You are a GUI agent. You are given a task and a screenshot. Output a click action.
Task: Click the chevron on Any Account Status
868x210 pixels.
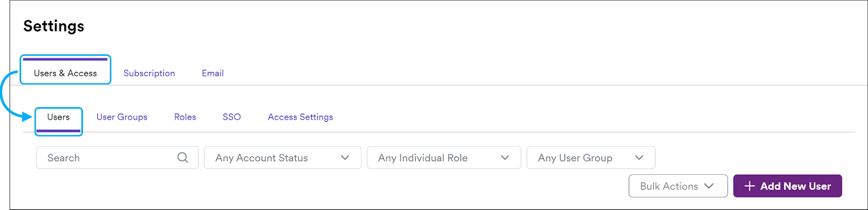click(x=345, y=157)
